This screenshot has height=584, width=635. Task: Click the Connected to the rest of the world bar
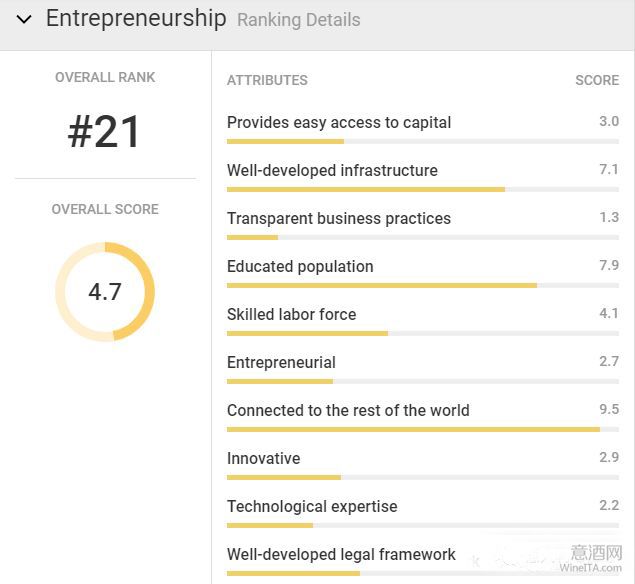pos(423,429)
